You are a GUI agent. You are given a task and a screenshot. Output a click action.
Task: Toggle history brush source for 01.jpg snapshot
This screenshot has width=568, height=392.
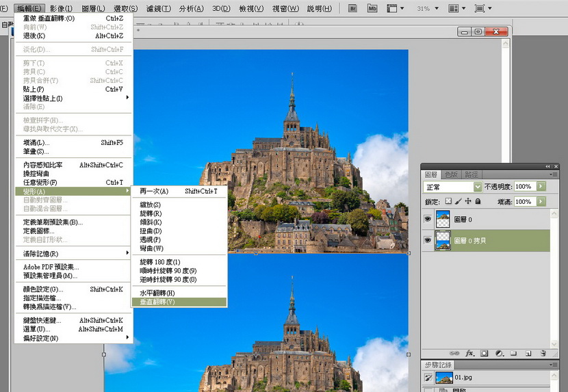428,378
